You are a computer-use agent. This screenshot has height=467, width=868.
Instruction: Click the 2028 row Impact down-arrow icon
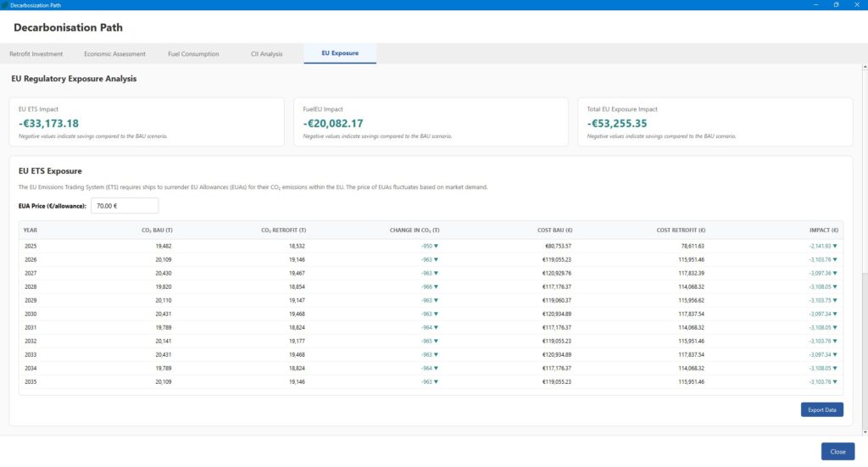(835, 286)
